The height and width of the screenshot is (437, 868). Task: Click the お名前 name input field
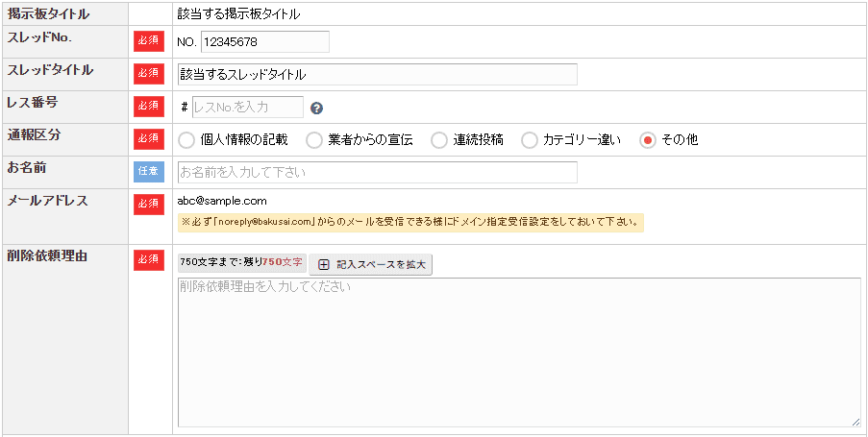point(378,173)
